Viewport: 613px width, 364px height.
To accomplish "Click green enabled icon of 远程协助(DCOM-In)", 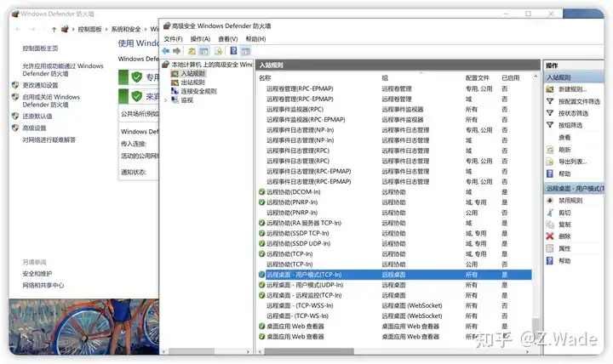I will point(262,191).
